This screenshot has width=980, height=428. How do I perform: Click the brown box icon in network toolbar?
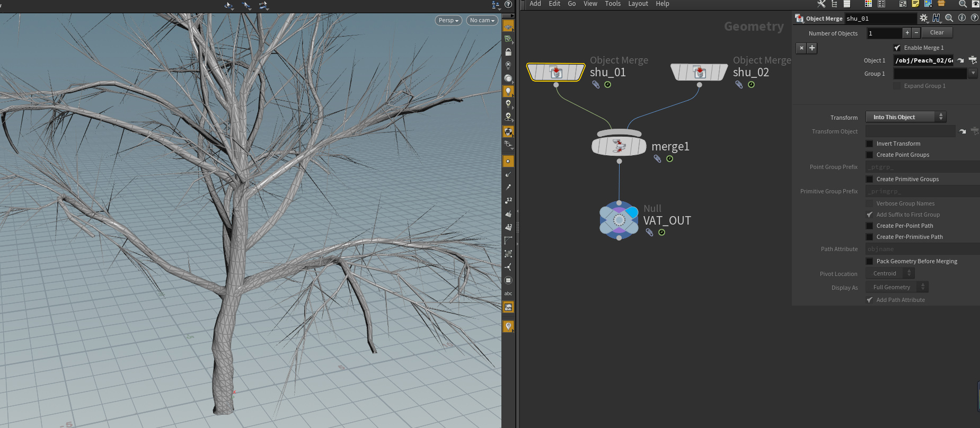pyautogui.click(x=941, y=4)
